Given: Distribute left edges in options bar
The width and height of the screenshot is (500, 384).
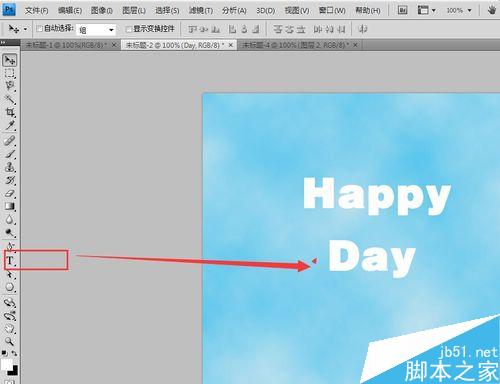Looking at the screenshot, I should pos(317,30).
